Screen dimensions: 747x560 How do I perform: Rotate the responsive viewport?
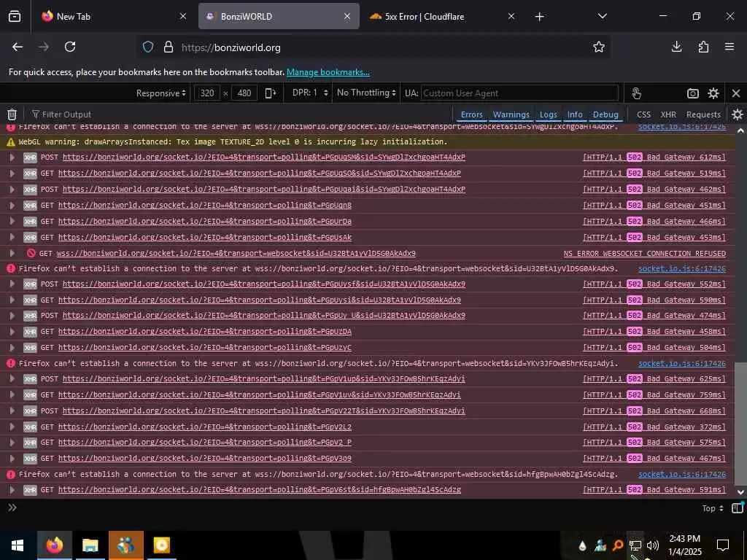coord(270,93)
